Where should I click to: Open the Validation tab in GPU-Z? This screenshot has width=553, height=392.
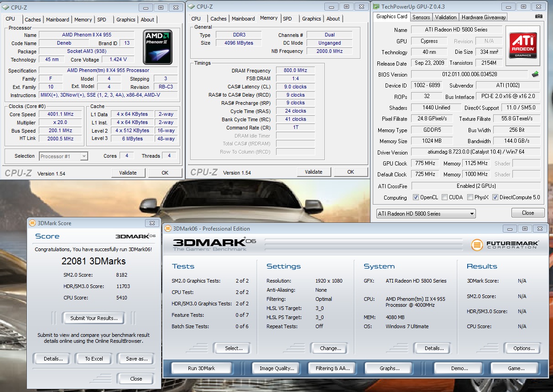[x=446, y=17]
